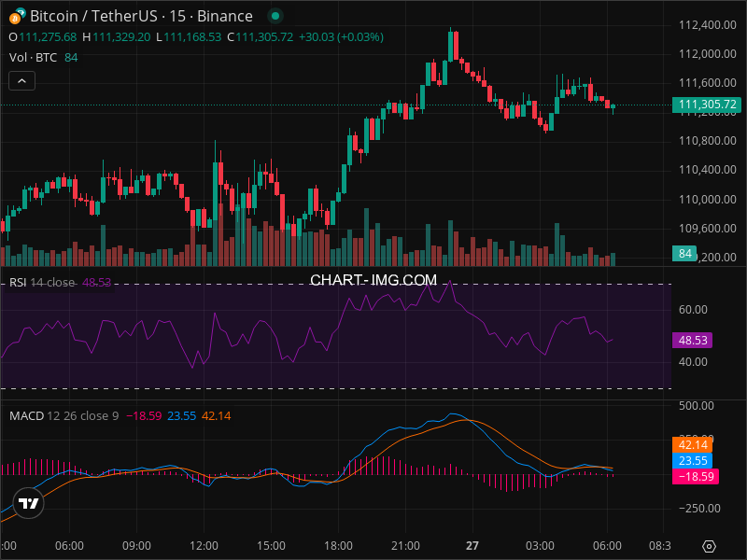747x560 pixels.
Task: Select the RSI 14 close indicator legend
Action: pyautogui.click(x=42, y=282)
